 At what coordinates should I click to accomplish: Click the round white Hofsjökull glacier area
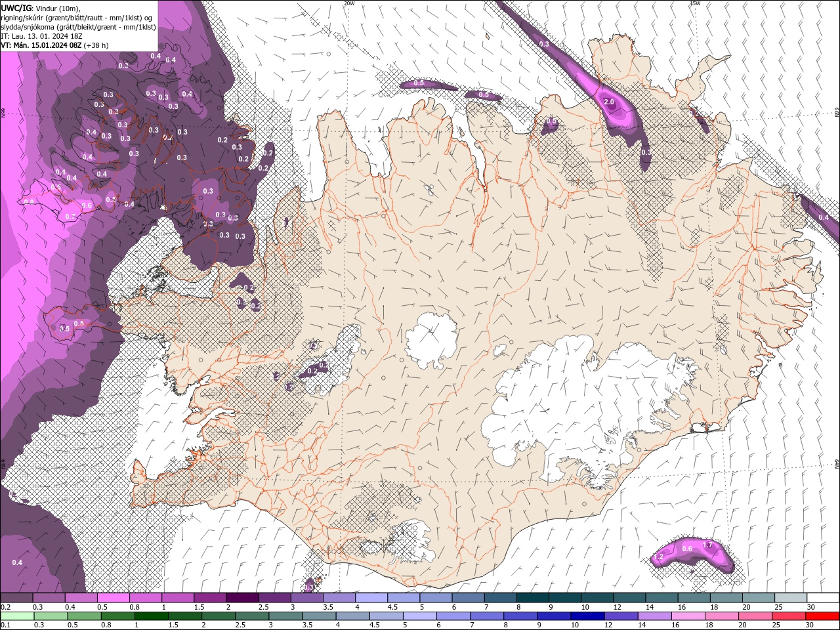tap(431, 340)
